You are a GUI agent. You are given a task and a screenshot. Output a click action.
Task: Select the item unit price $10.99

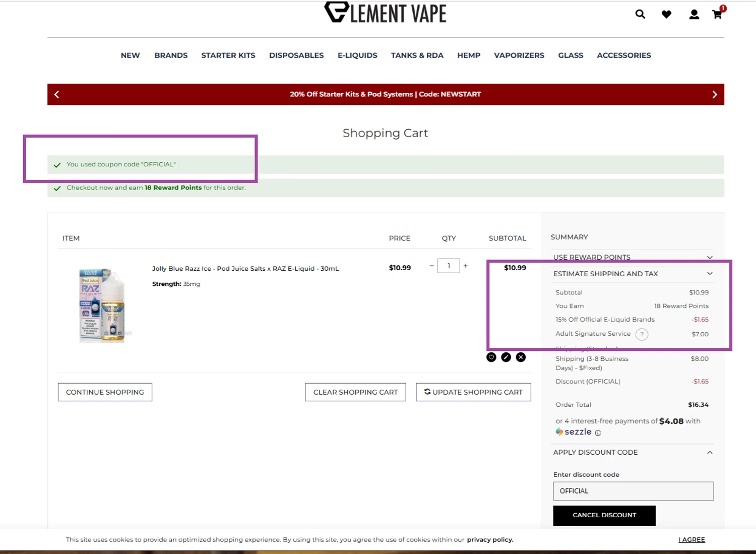400,268
